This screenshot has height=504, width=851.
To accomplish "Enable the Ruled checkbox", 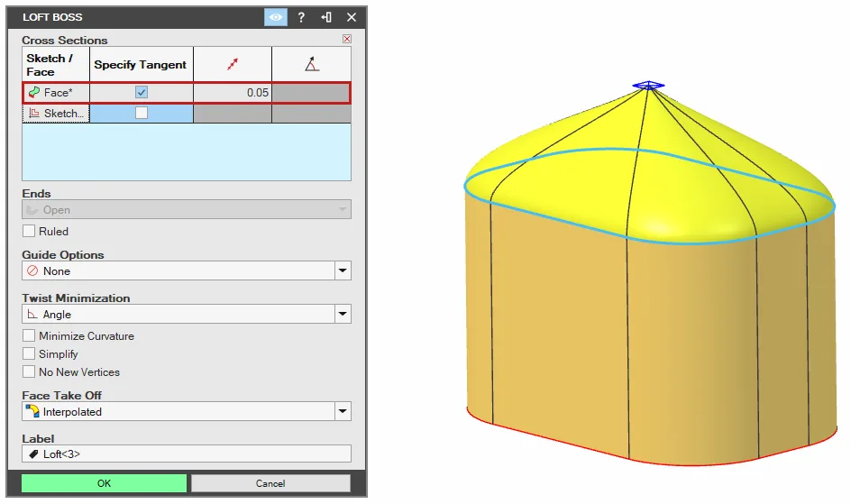I will point(29,231).
